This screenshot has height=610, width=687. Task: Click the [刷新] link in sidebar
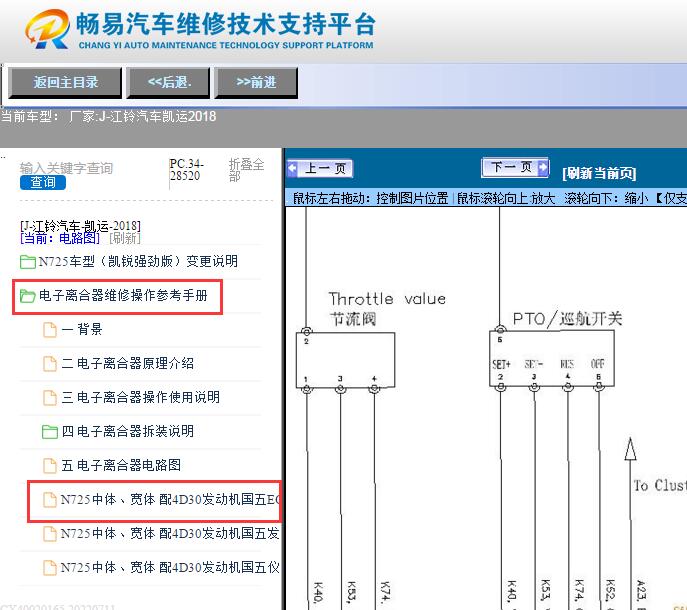(125, 238)
